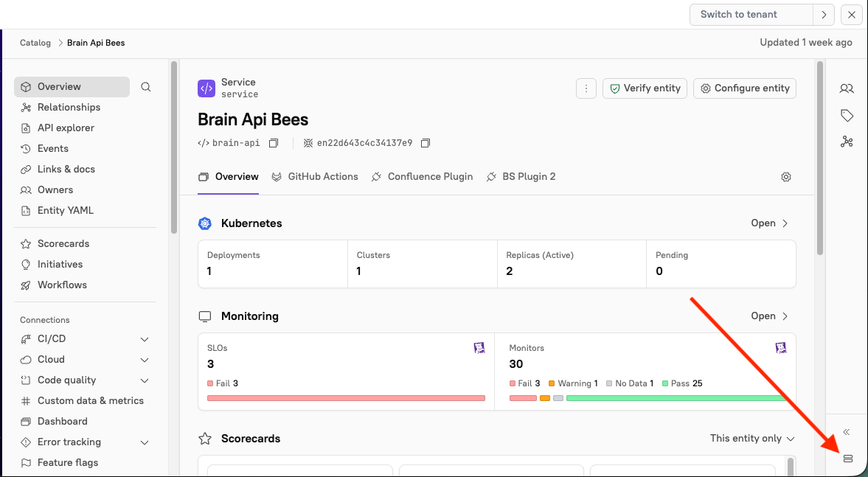Click the relationship graph icon in right rail
The image size is (868, 477).
click(847, 142)
